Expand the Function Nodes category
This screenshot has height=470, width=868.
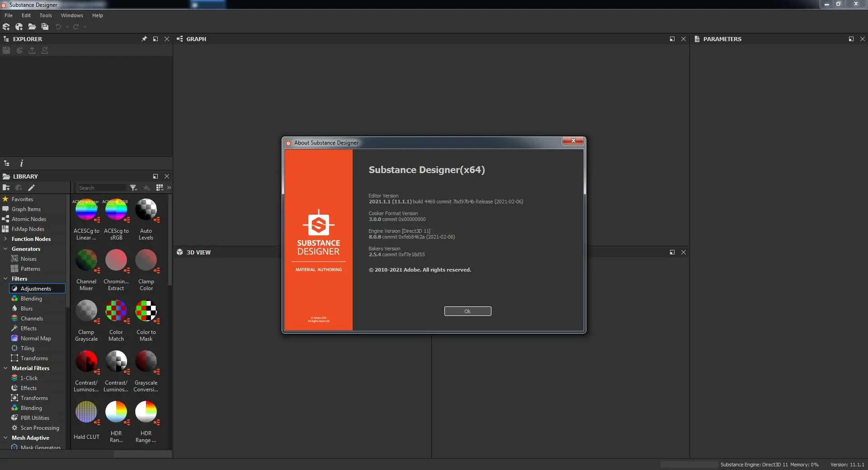5,239
